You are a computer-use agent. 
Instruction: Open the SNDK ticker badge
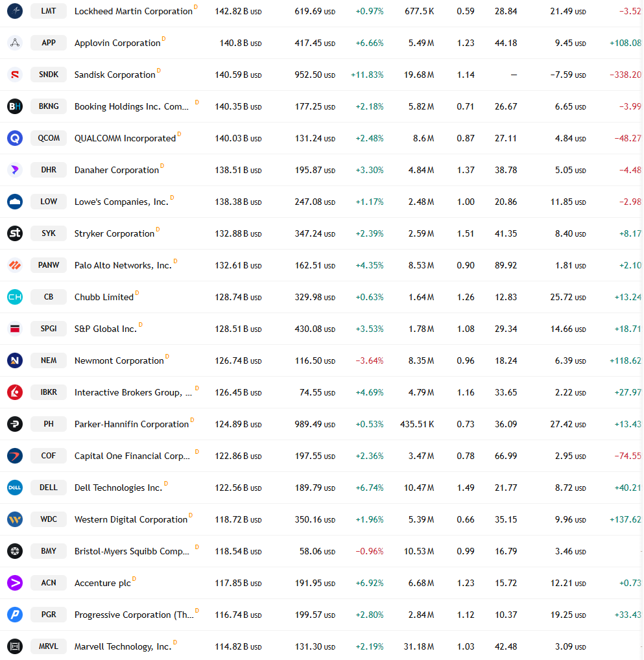(x=49, y=75)
